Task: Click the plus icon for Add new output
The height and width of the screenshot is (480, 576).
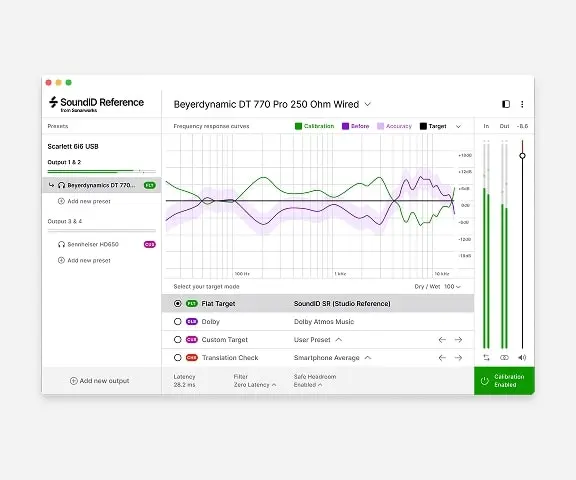Action: coord(73,381)
